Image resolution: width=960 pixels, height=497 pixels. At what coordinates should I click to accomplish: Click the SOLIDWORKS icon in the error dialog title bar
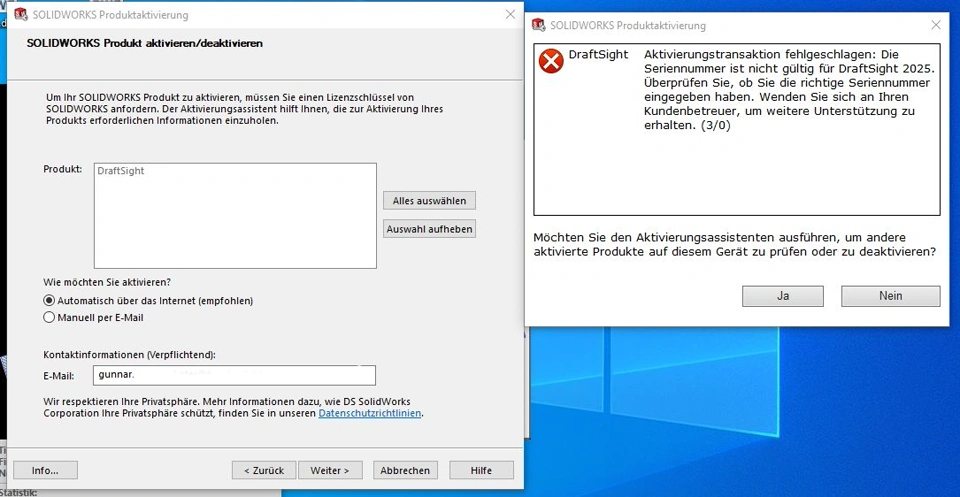click(538, 25)
